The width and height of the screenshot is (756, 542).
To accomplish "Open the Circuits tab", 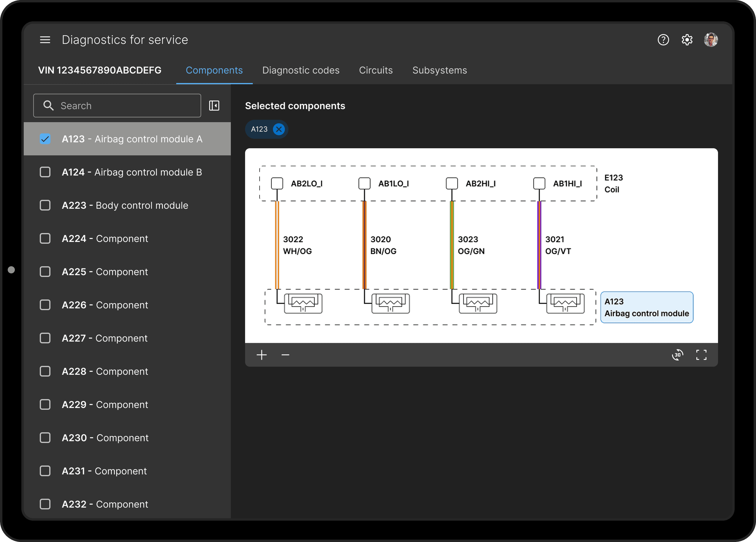I will point(376,70).
